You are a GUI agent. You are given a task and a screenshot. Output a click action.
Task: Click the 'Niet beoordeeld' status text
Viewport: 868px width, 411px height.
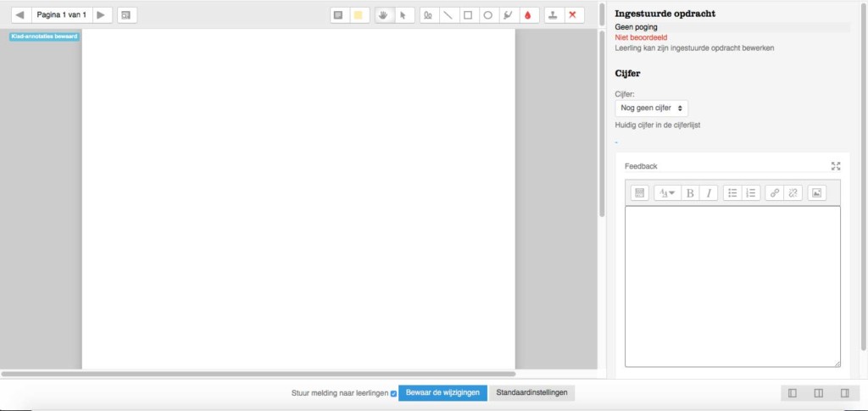tap(641, 37)
